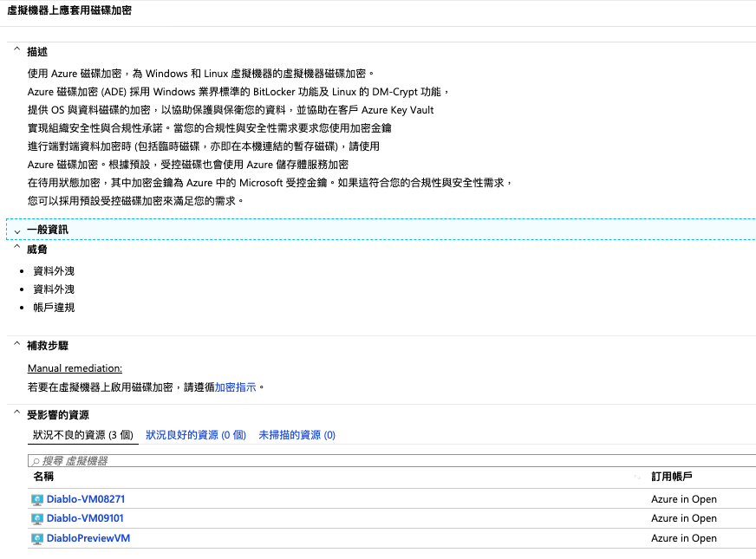Collapse the 威脅 section chevron
Screen dimensions: 756x559
(x=16, y=246)
